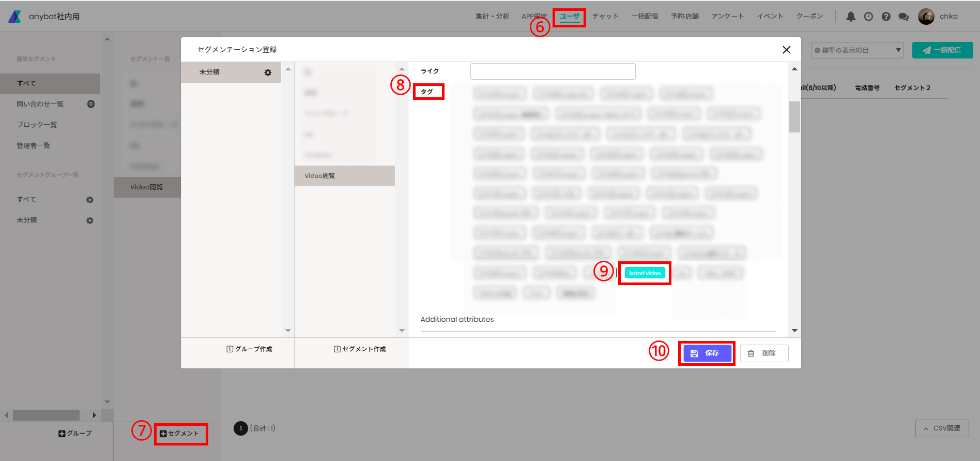Open the history clock icon
Viewport: 980px width, 461px height.
(868, 17)
